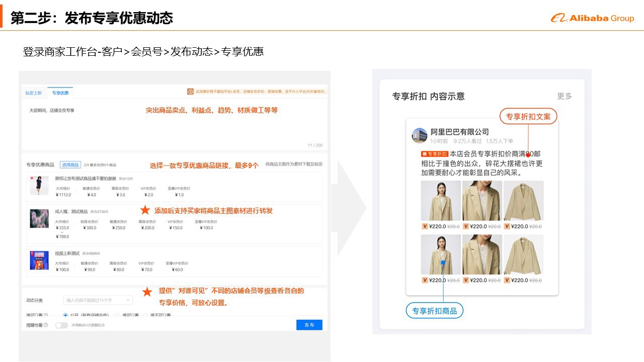Click V badge under first jacket photo

(425, 226)
